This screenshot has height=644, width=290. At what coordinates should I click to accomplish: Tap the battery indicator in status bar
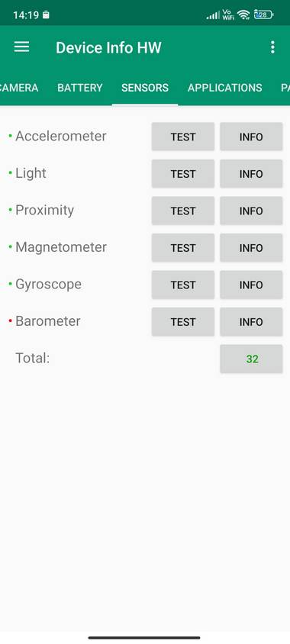pos(264,15)
